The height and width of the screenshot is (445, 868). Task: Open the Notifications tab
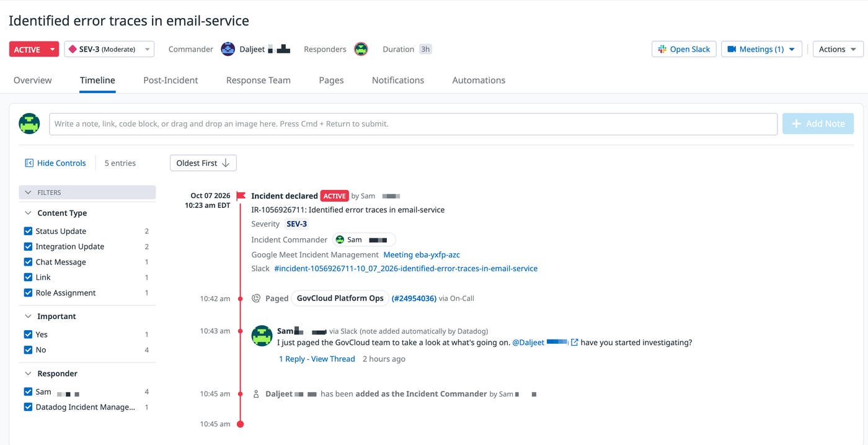398,80
